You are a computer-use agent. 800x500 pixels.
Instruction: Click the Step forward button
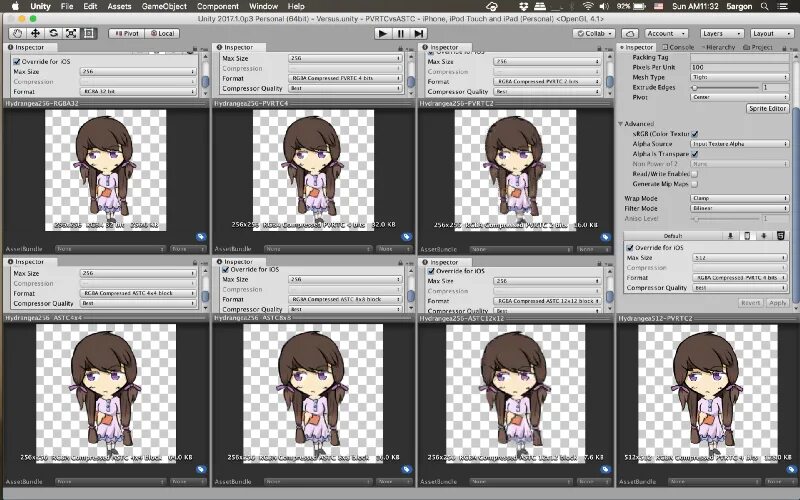[x=418, y=33]
